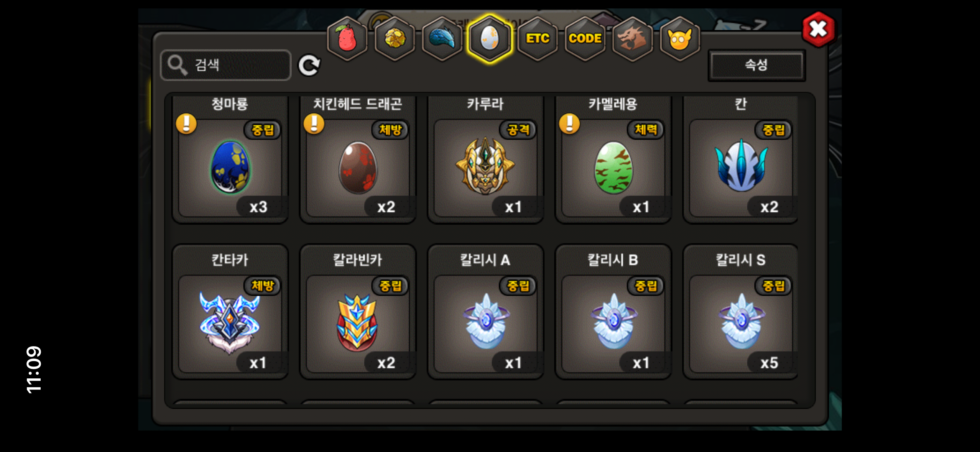Open the 속성 attribute filter
The image size is (980, 452).
click(756, 65)
